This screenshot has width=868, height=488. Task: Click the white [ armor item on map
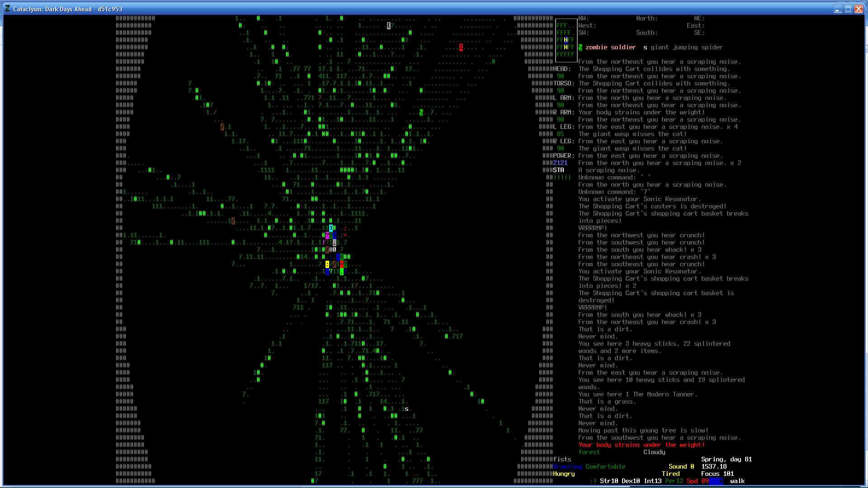388,26
